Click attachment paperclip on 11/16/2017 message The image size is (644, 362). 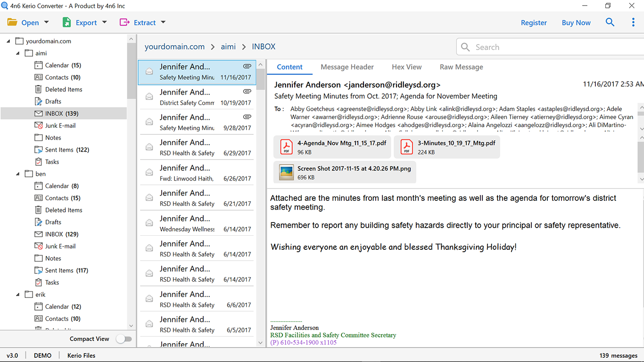[247, 66]
